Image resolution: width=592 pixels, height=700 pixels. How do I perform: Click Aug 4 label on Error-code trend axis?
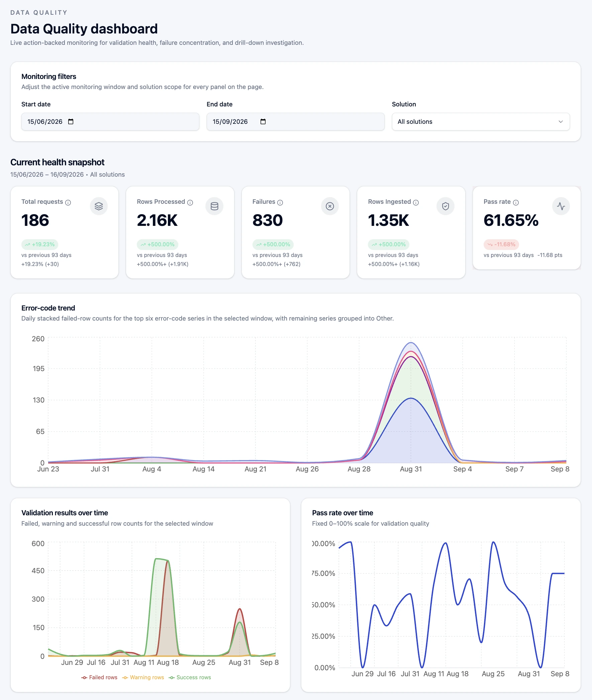[152, 469]
